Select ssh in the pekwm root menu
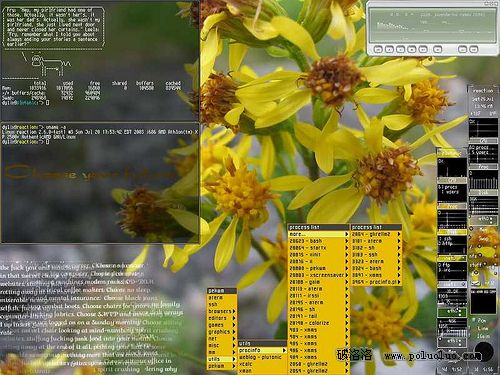 point(222,304)
